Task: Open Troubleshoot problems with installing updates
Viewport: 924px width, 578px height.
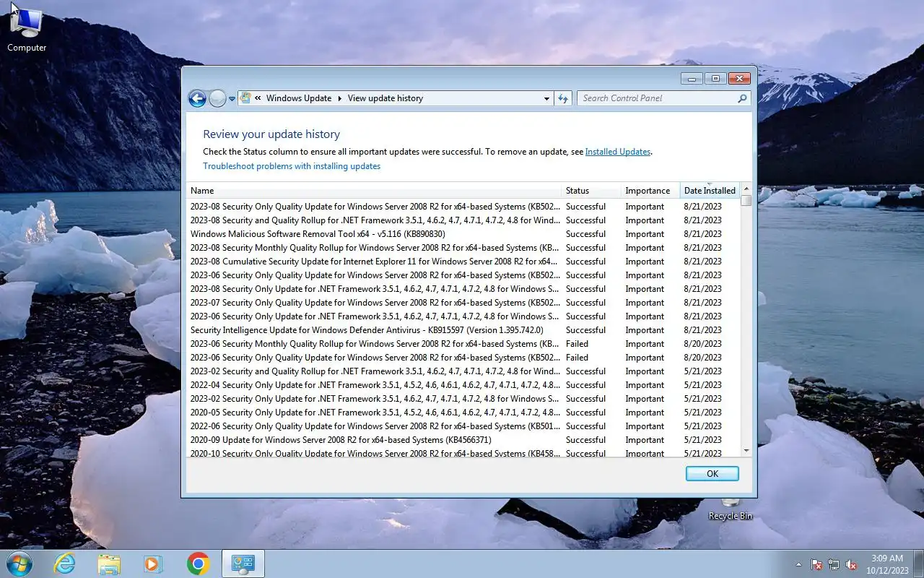Action: pos(292,166)
